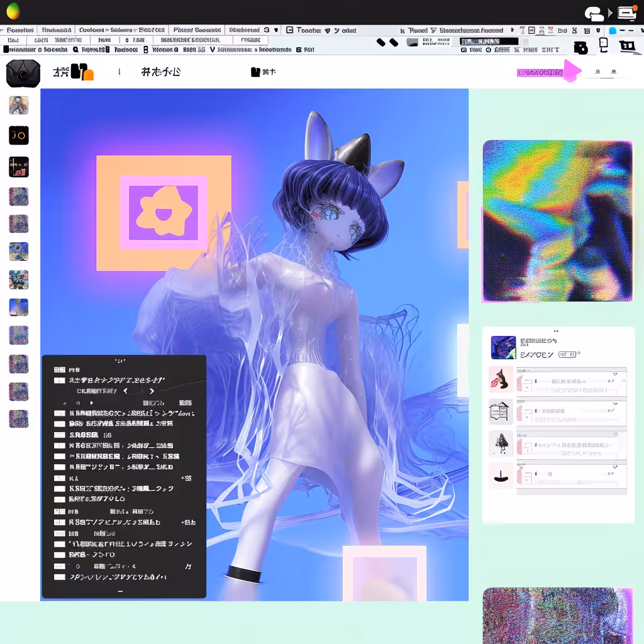This screenshot has width=644, height=644.
Task: Click the light blue square icon in the top toolbar
Action: 613,30
